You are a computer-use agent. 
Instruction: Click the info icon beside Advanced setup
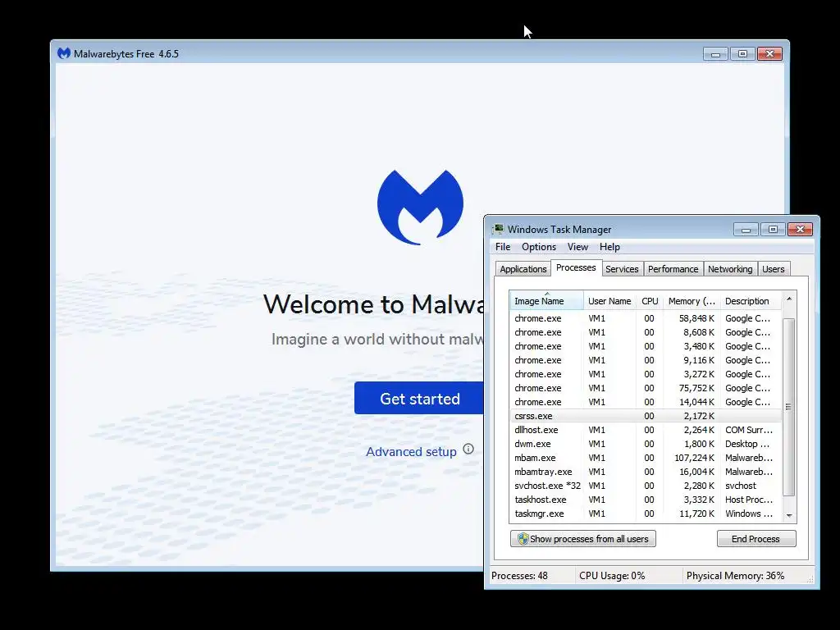(468, 449)
